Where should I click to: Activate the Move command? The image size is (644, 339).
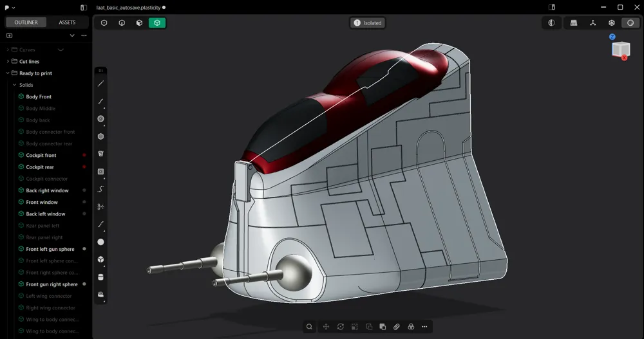point(326,327)
